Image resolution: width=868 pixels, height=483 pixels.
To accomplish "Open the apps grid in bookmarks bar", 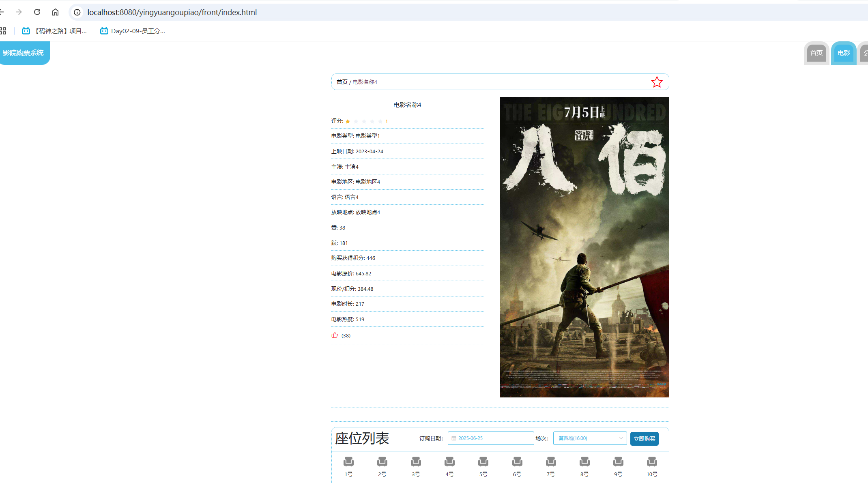I will pyautogui.click(x=3, y=31).
